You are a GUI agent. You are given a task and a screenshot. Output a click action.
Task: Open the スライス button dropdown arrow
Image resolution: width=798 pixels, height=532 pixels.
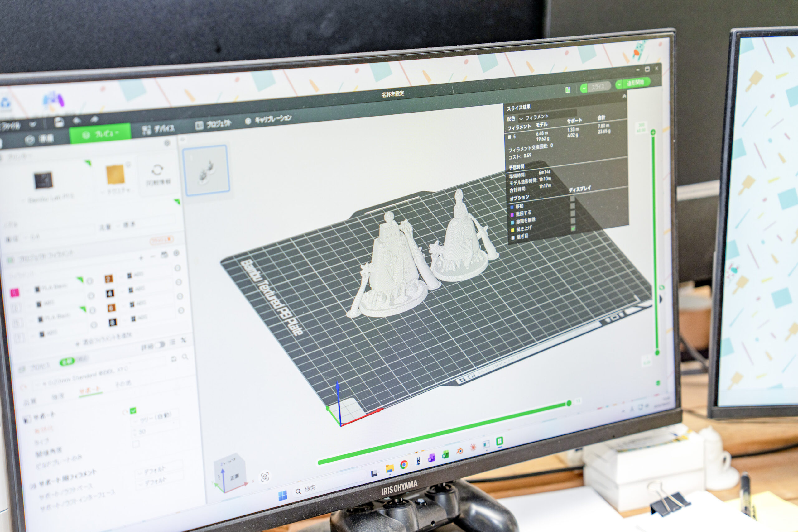tap(584, 89)
